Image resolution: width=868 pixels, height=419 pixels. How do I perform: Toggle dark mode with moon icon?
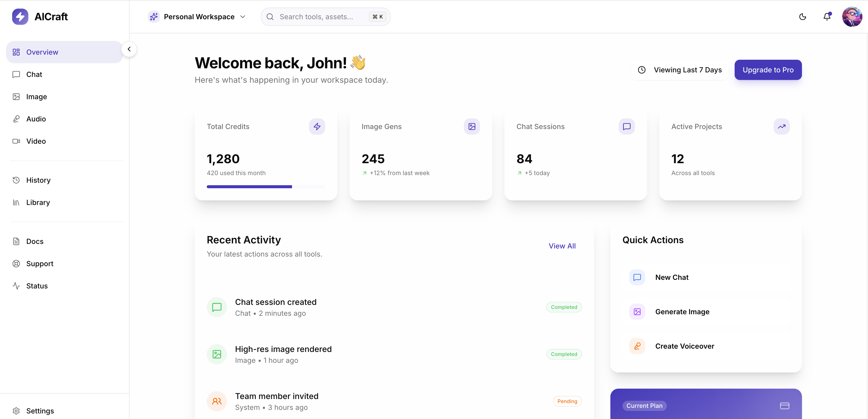802,16
